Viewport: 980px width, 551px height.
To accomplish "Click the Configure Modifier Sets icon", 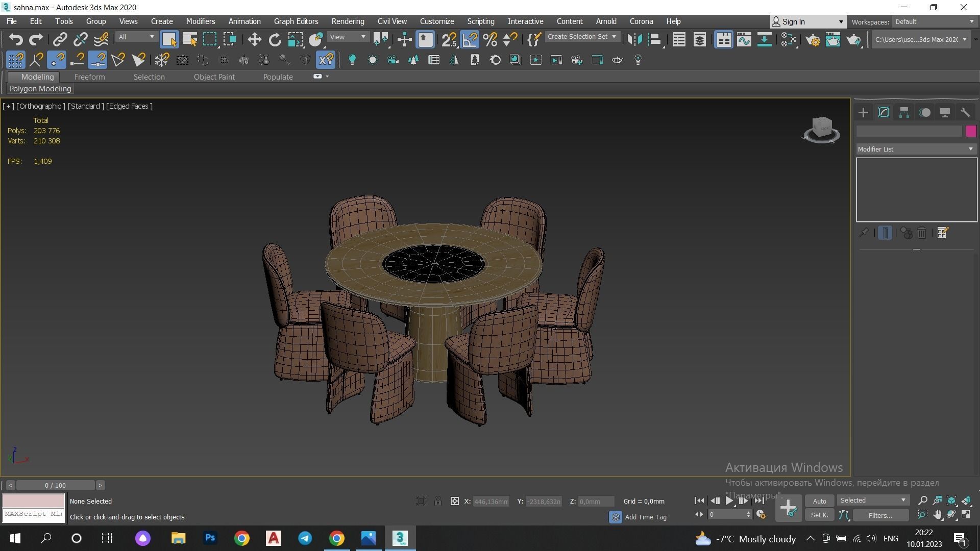I will pos(942,233).
